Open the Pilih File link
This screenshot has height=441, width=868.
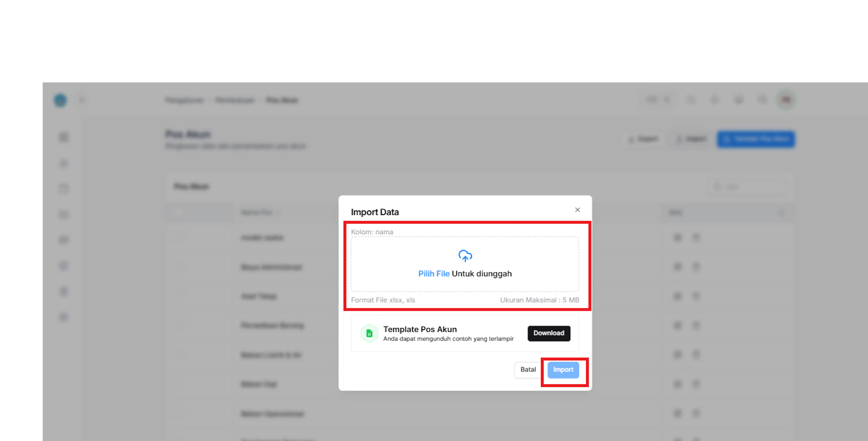pos(434,274)
